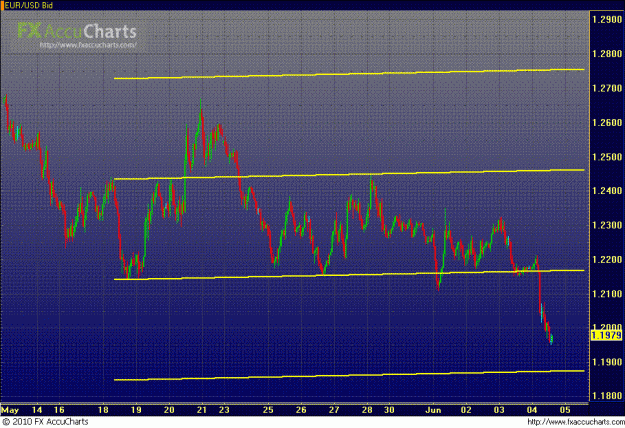Select date 21 on the time axis

pos(202,410)
